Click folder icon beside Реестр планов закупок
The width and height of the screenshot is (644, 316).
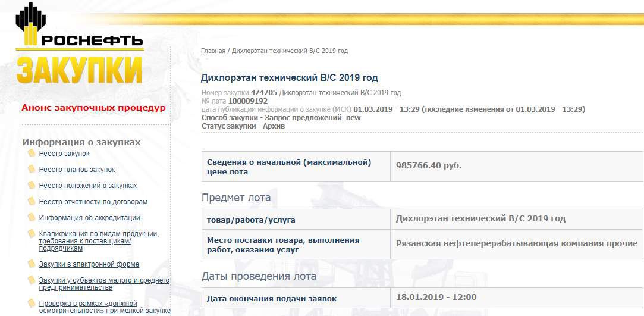point(32,169)
